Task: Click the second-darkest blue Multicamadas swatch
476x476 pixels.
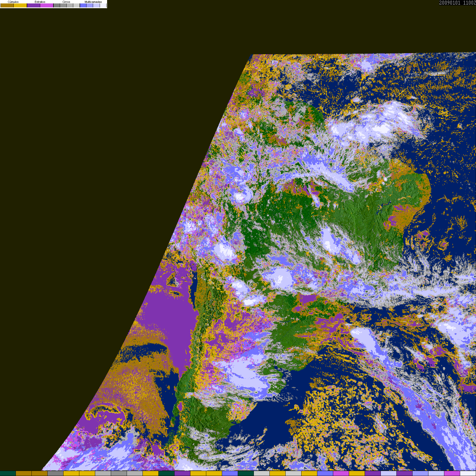Action: (x=90, y=5)
